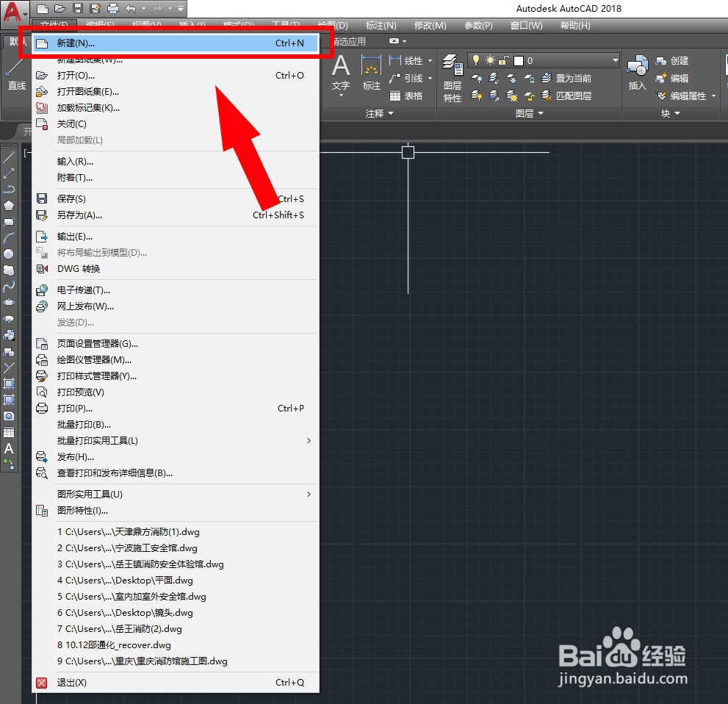Expand the 图层 panel arrow
Screen dimensions: 728x704
tap(541, 114)
